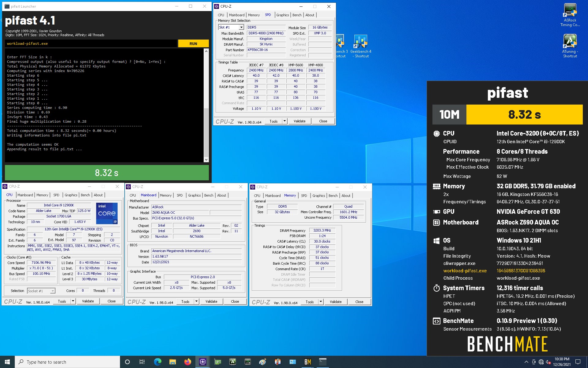Click the network globe tray icon
588x368 pixels.
tap(541, 362)
